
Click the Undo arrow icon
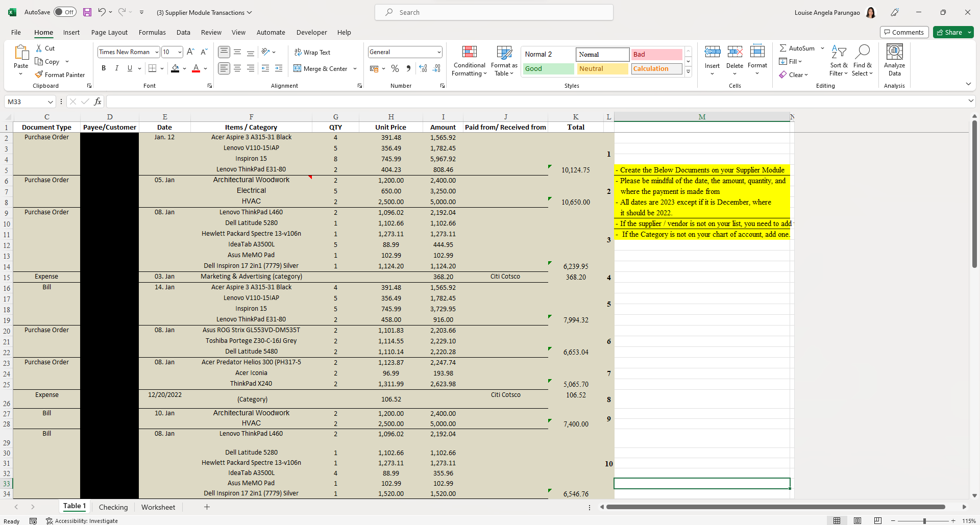coord(102,12)
